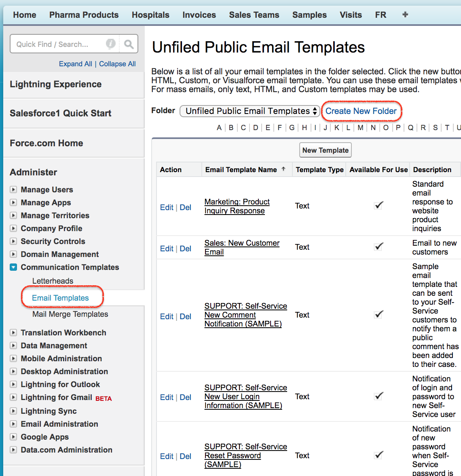Open SUPPORT: Self-Service New Comment Notification template

pyautogui.click(x=245, y=315)
